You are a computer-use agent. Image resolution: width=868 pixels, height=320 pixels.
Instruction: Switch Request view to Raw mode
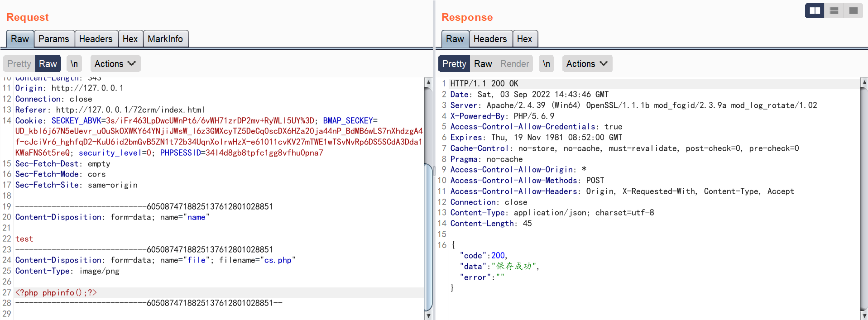tap(48, 64)
